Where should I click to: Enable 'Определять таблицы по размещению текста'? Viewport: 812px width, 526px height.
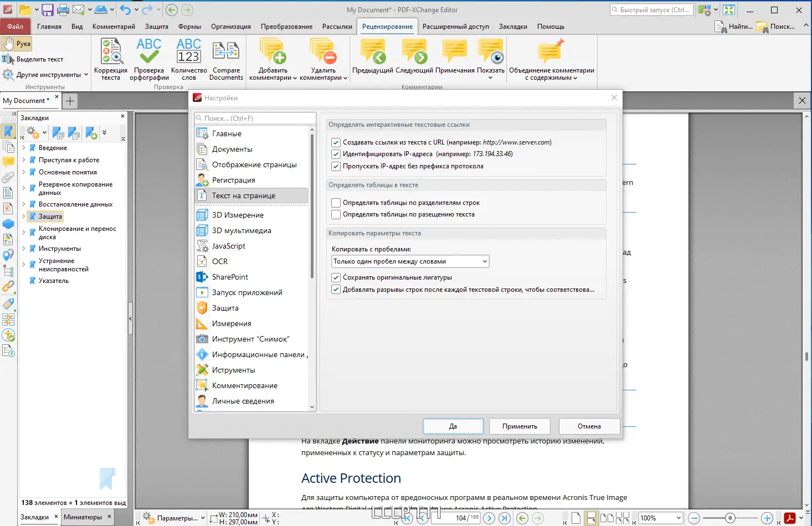point(336,214)
